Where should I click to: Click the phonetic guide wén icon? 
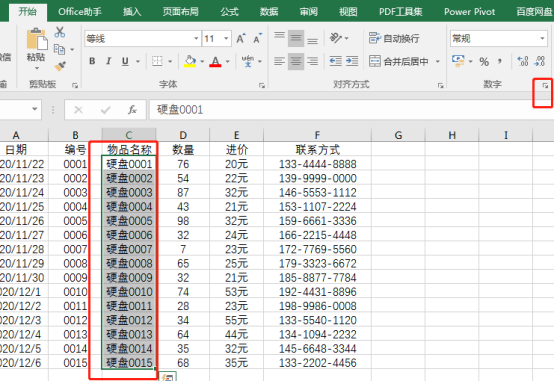[x=248, y=61]
